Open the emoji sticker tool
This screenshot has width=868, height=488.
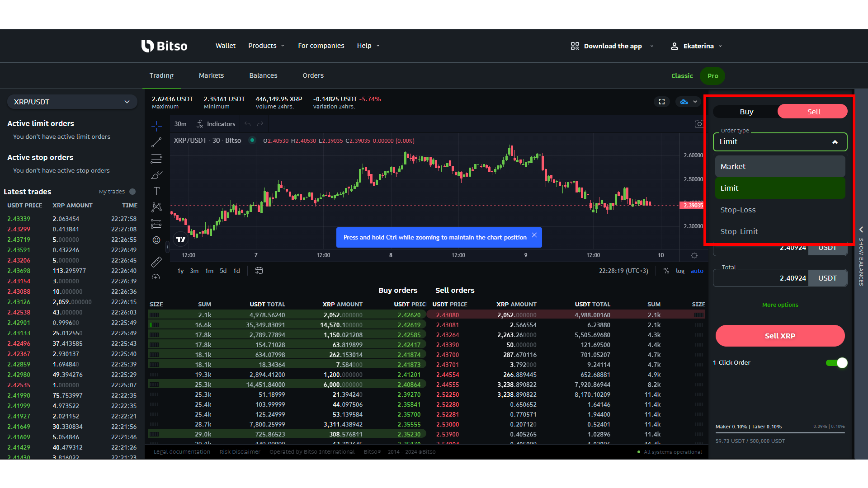coord(156,240)
